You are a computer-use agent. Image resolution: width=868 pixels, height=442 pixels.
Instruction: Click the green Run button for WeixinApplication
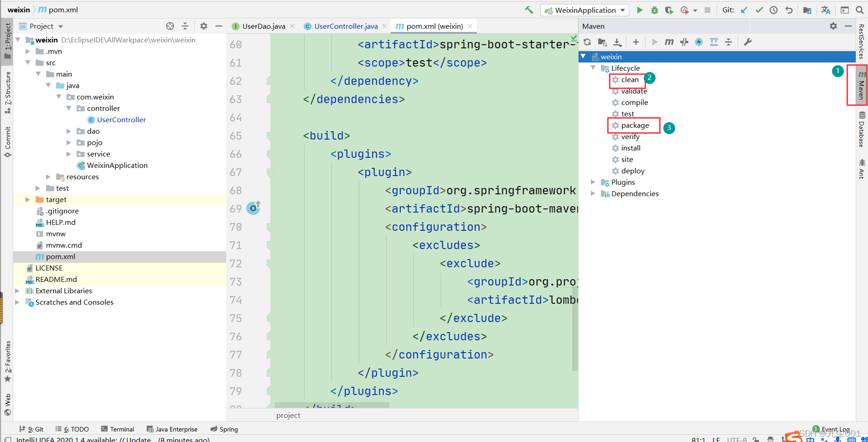(640, 10)
